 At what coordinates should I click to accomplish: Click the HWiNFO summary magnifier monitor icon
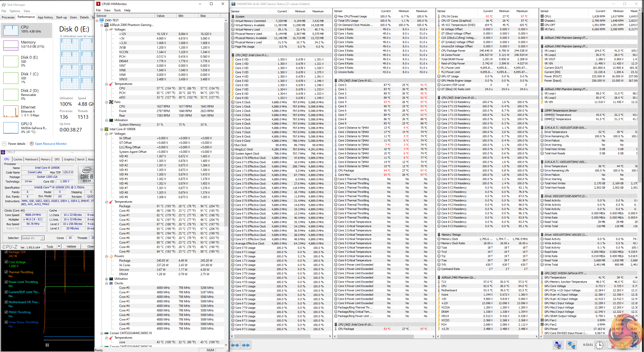[x=558, y=345]
